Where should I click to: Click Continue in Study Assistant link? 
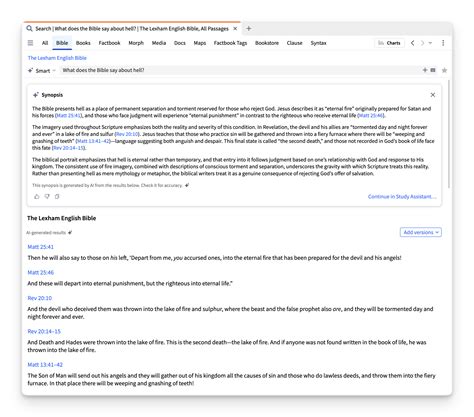[402, 196]
